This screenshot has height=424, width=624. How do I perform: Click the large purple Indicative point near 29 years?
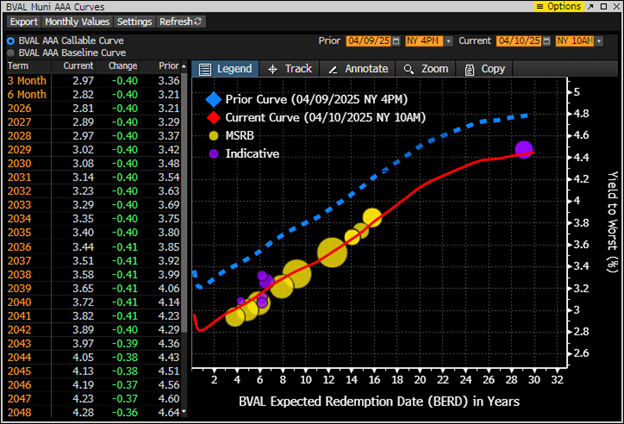point(524,149)
